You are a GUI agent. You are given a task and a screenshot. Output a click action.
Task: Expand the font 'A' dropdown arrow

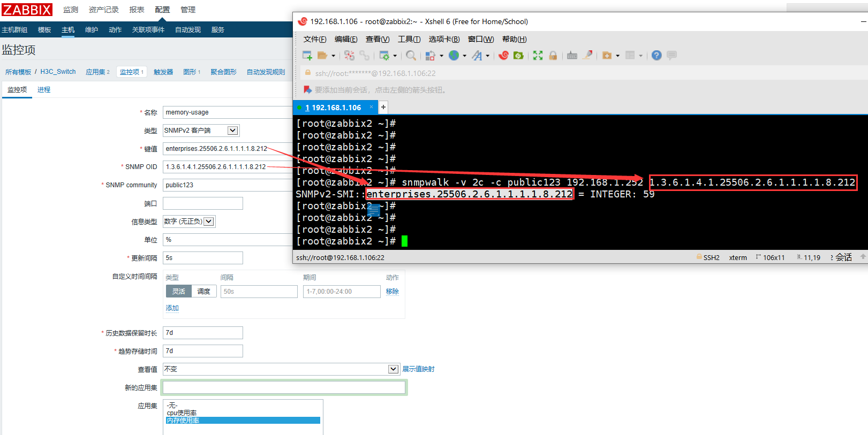point(487,56)
